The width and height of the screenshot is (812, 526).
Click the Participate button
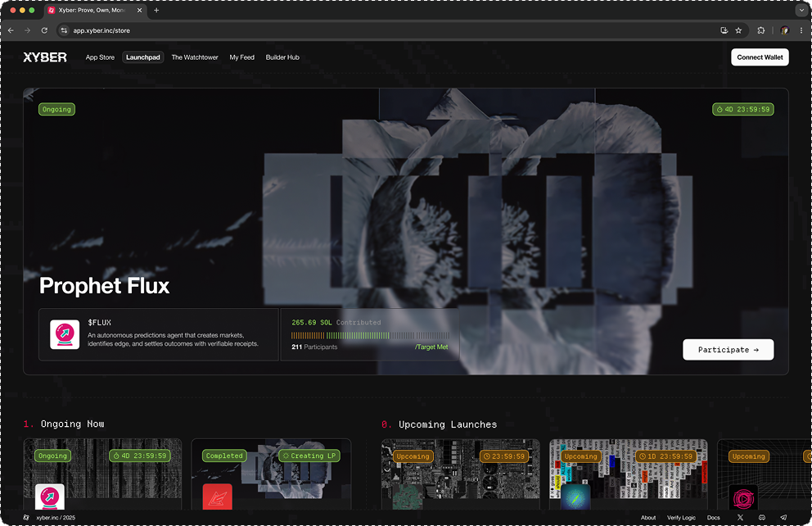point(728,350)
